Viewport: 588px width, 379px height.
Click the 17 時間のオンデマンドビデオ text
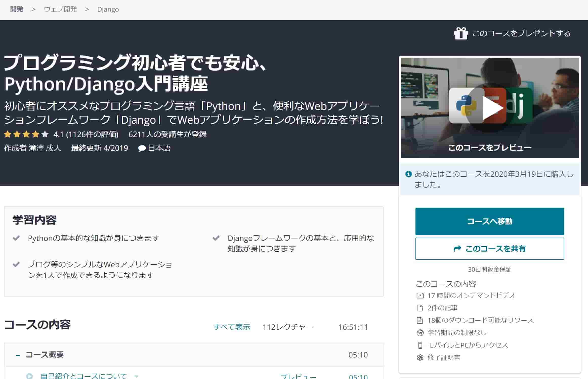[x=471, y=295]
